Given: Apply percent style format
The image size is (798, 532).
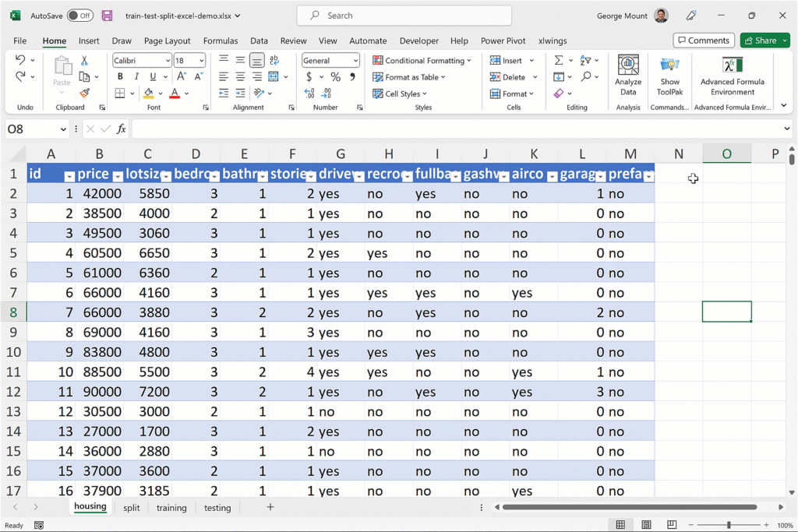Looking at the screenshot, I should pyautogui.click(x=335, y=77).
